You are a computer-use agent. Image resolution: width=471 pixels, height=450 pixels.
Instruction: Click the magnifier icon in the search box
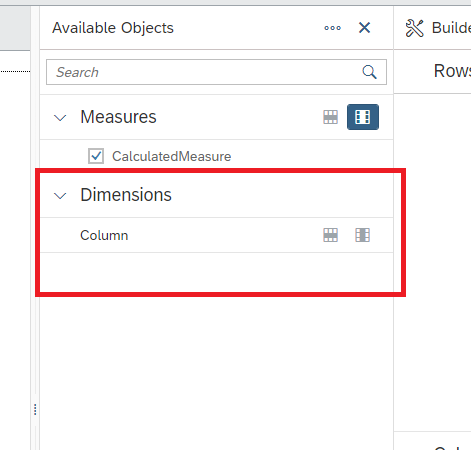369,72
